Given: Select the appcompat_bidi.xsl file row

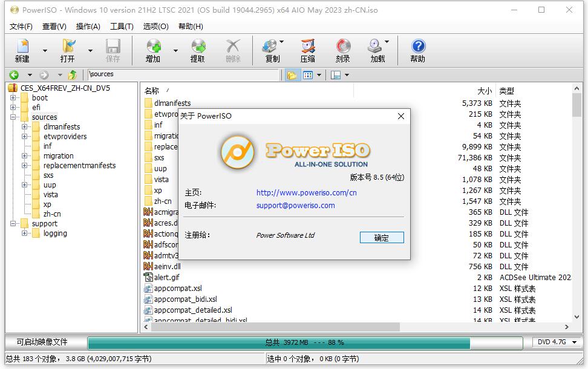Looking at the screenshot, I should (186, 299).
